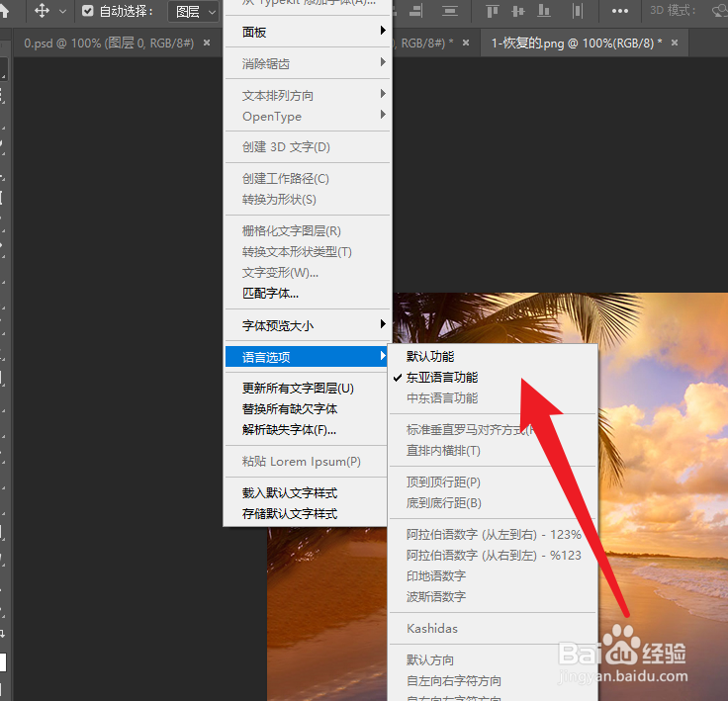This screenshot has width=728, height=701.
Task: Close the 1-恢复的.png document tab
Action: [x=675, y=43]
